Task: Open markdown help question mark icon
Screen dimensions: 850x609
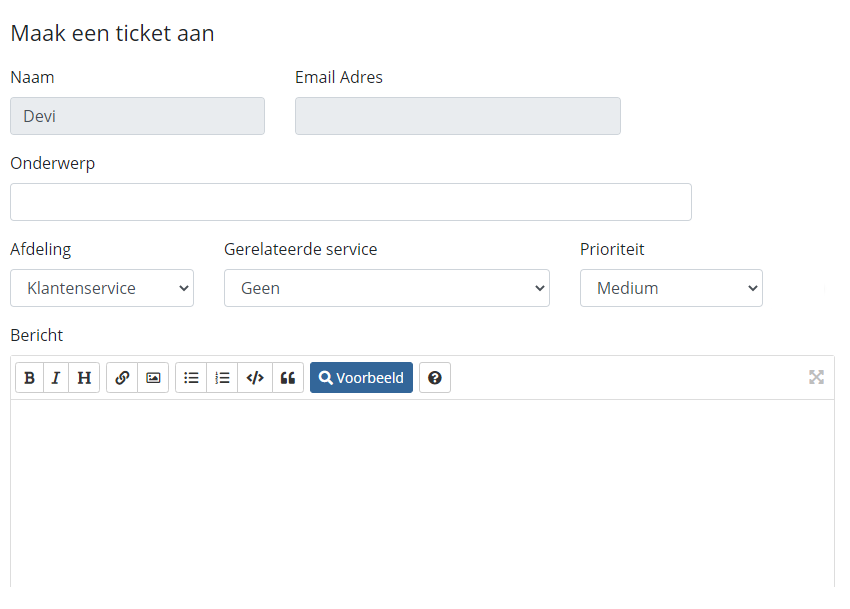Action: click(x=435, y=377)
